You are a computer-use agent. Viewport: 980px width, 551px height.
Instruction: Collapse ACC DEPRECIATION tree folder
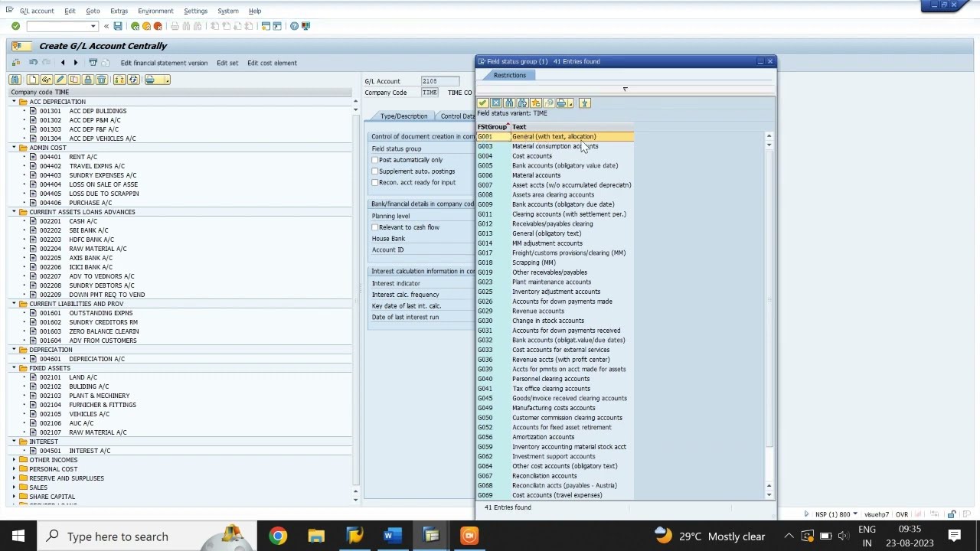point(14,102)
